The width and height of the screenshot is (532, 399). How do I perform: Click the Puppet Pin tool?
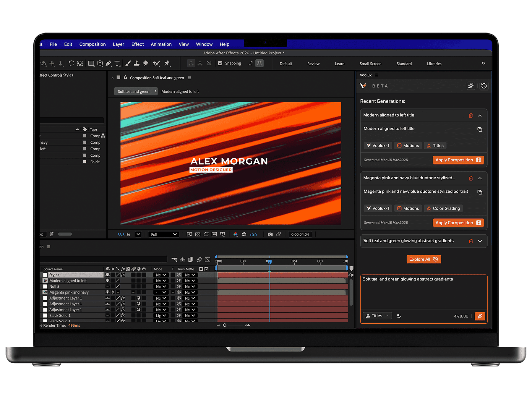(167, 63)
